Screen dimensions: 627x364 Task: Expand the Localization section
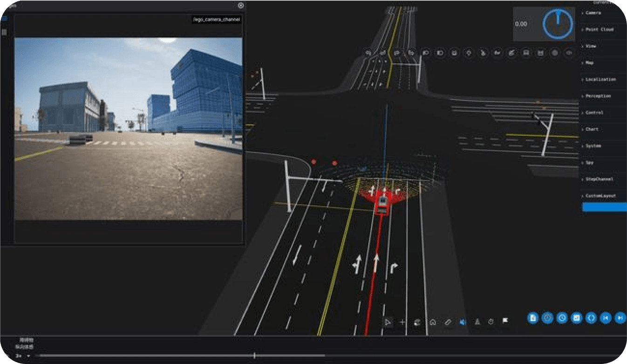[604, 80]
